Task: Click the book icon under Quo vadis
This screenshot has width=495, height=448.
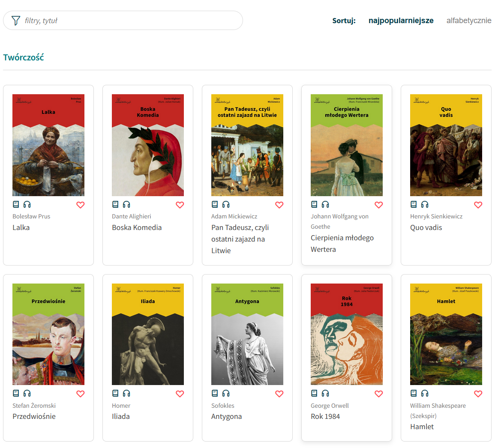Action: tap(414, 204)
